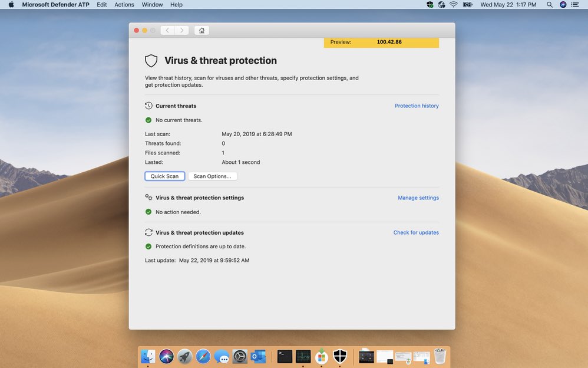Open the Actions menu
588x368 pixels.
tap(124, 5)
